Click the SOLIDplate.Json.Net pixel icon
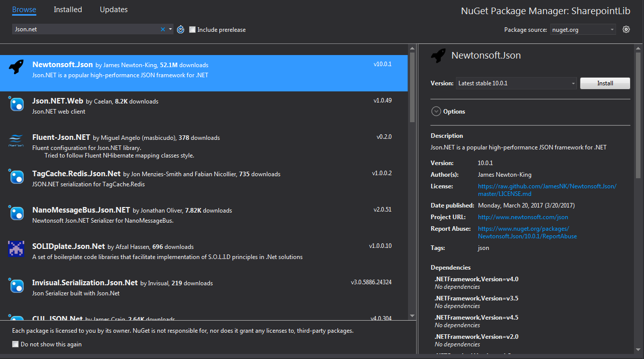Screen dimensions: 644x359 tap(17, 249)
